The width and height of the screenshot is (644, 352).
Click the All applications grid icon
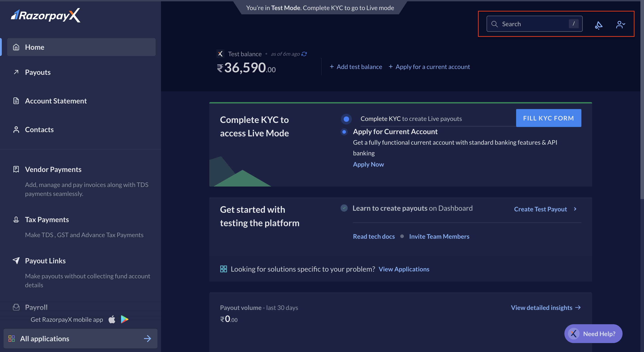click(x=11, y=339)
